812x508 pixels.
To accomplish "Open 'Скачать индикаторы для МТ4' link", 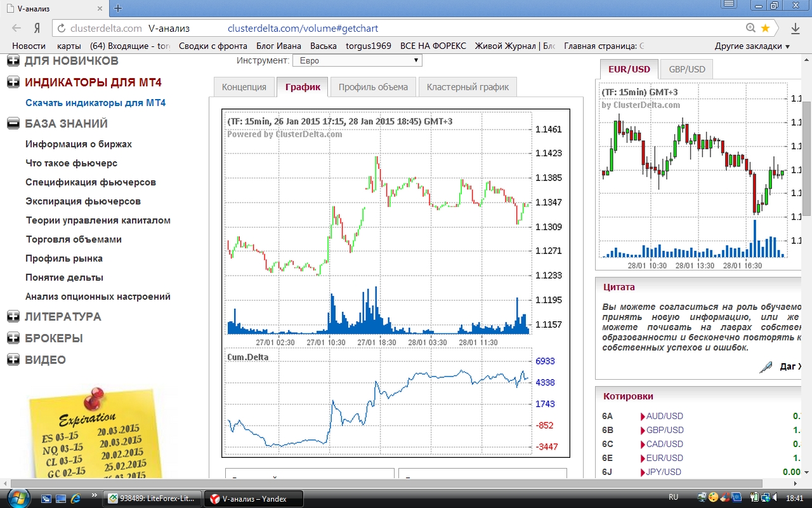I will pos(95,103).
